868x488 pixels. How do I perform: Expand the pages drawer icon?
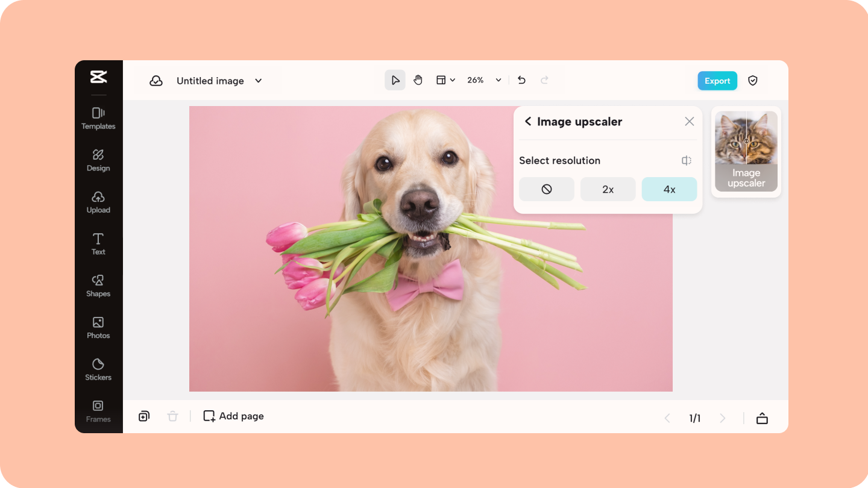pos(763,418)
